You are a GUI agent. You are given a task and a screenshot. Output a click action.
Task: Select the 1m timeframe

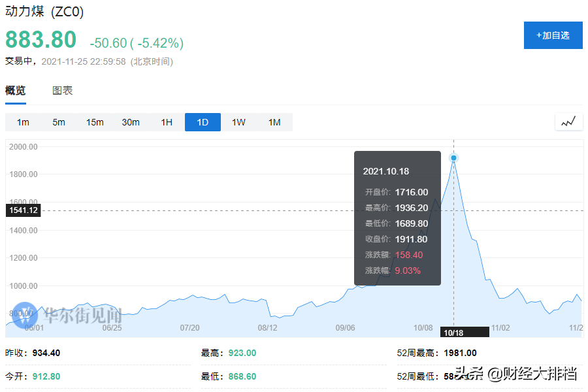[23, 122]
